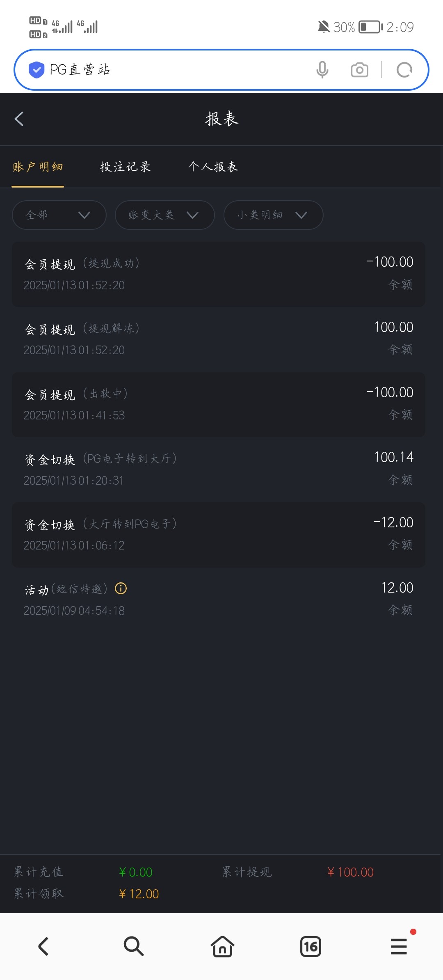Viewport: 443px width, 980px height.
Task: Expand the 全部 filter dropdown
Action: click(x=59, y=215)
